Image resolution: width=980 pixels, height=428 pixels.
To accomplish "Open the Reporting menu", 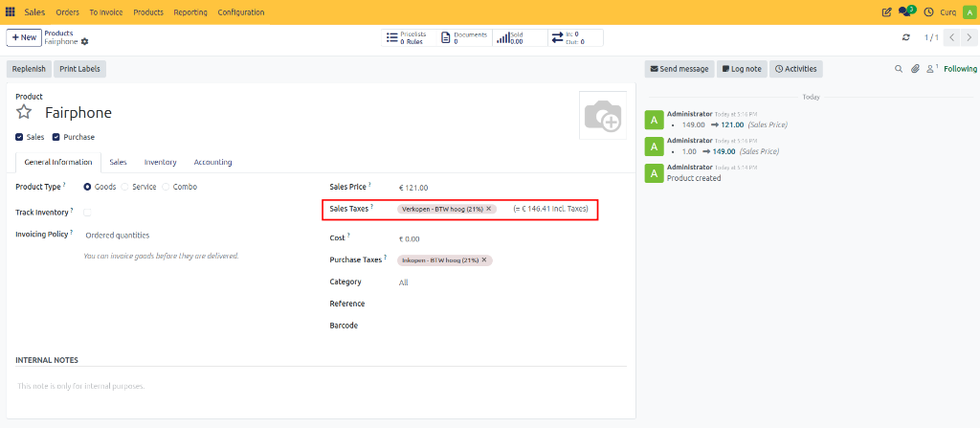I will pos(190,11).
